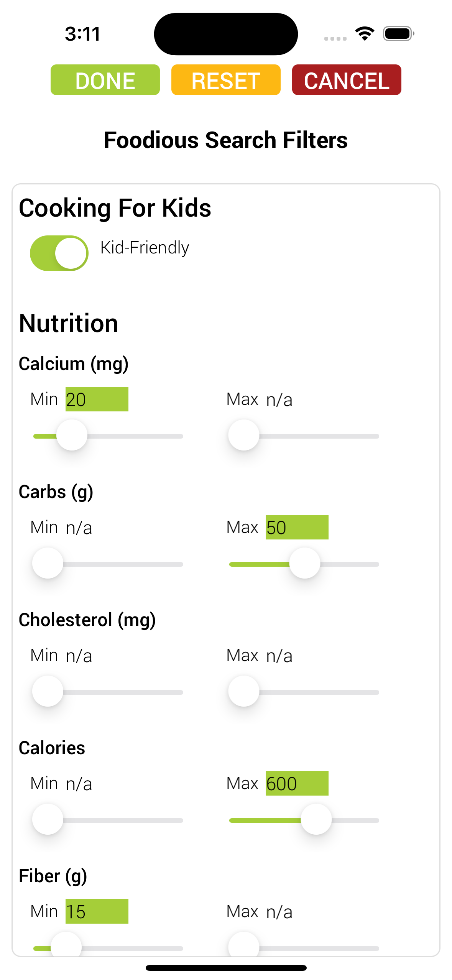The image size is (452, 980).
Task: Tap the green DONE button
Action: [x=105, y=80]
